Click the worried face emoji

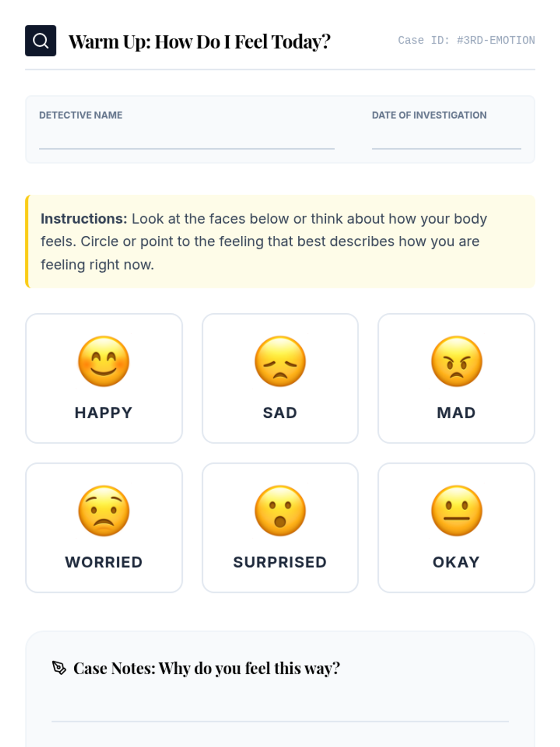click(x=104, y=511)
